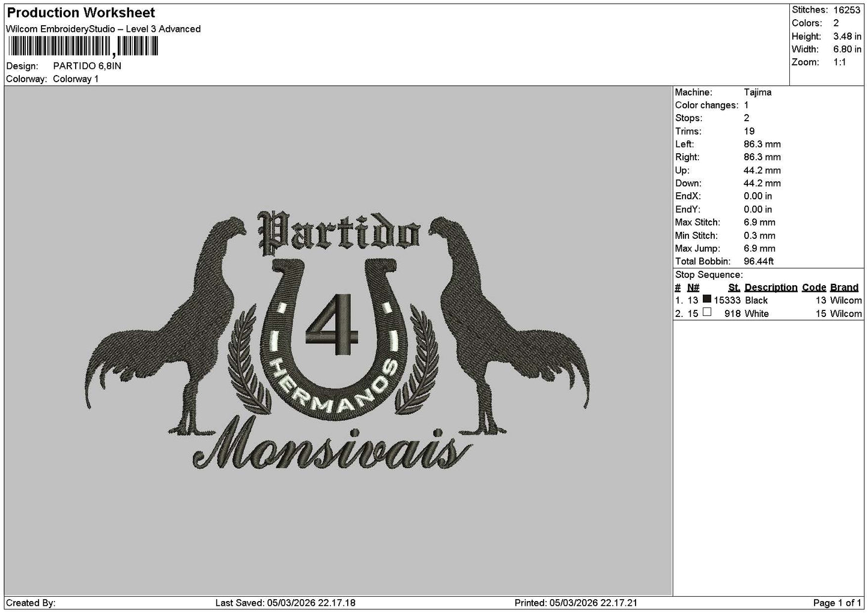Click the N# column header

tap(693, 288)
